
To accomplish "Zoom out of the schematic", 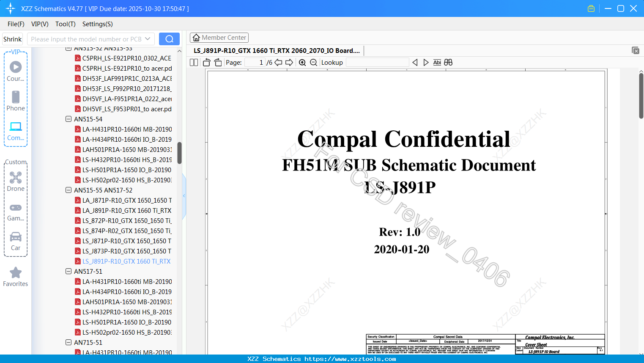I will tap(313, 63).
